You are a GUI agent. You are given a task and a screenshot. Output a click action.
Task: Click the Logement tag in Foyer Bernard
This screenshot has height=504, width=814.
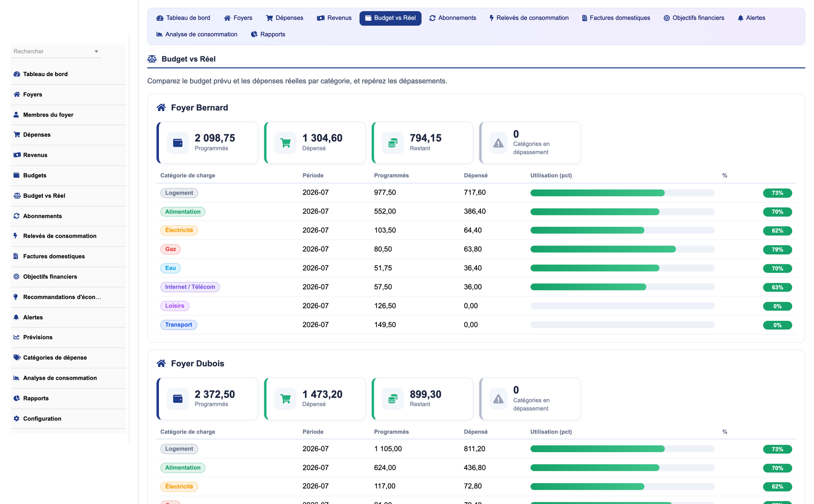click(x=179, y=193)
